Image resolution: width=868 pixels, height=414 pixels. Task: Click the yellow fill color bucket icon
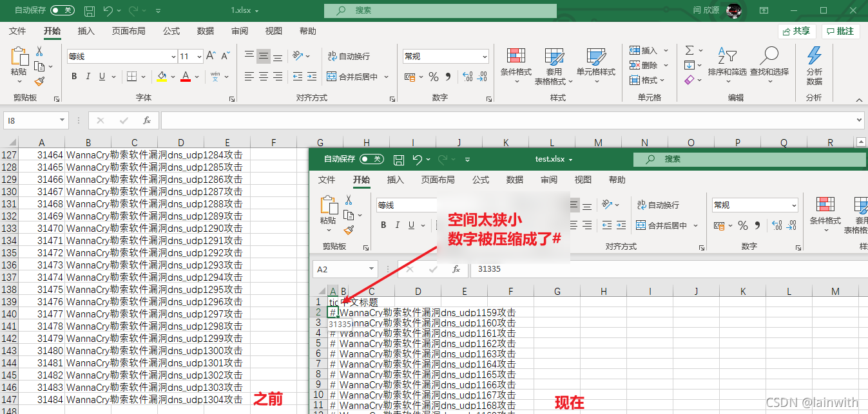pyautogui.click(x=162, y=77)
